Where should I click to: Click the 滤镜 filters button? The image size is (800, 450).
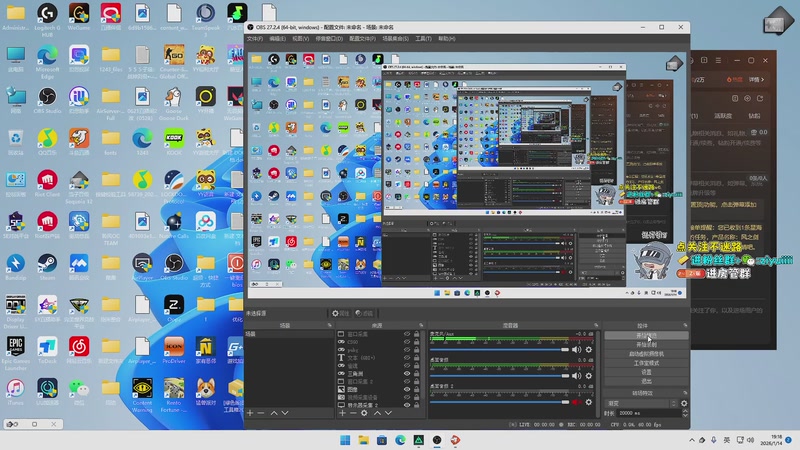tap(366, 313)
